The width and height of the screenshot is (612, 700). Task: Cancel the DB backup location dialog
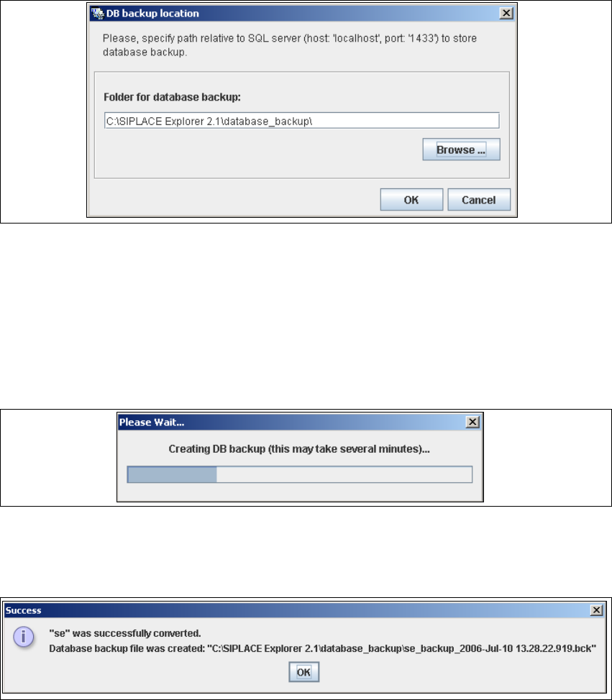[478, 200]
